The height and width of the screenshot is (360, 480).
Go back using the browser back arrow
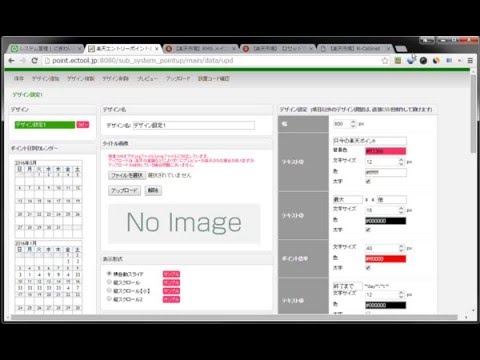pyautogui.click(x=12, y=61)
